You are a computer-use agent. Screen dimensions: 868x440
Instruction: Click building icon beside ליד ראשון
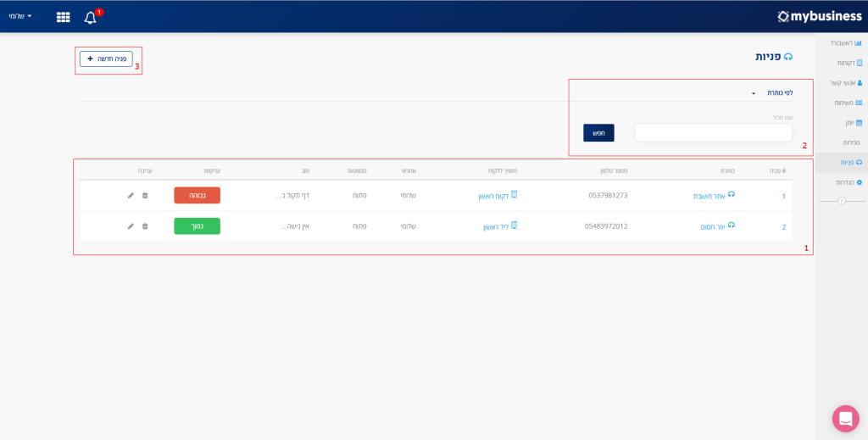[515, 226]
